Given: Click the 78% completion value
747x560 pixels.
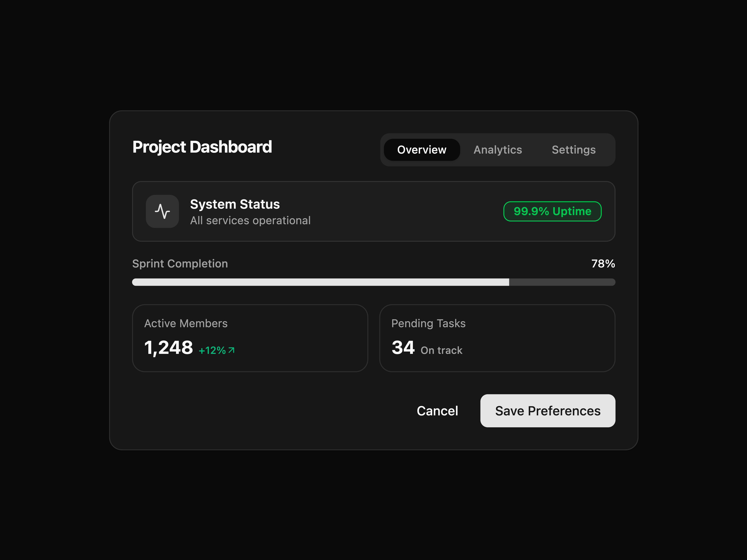Looking at the screenshot, I should [x=603, y=264].
